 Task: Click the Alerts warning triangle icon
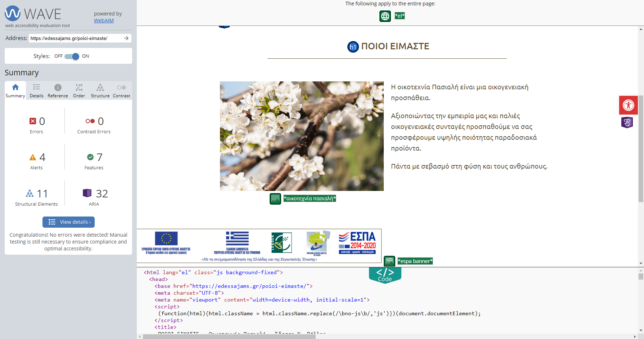coord(33,157)
